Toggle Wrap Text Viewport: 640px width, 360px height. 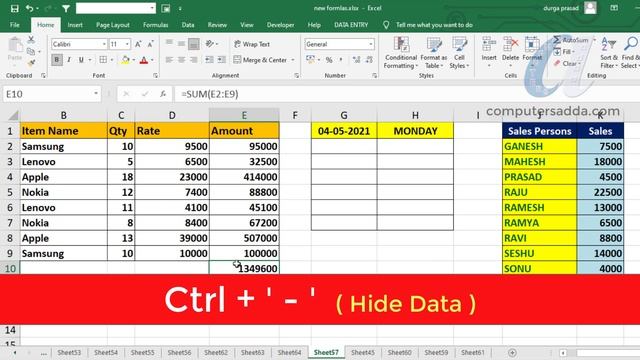tap(252, 44)
